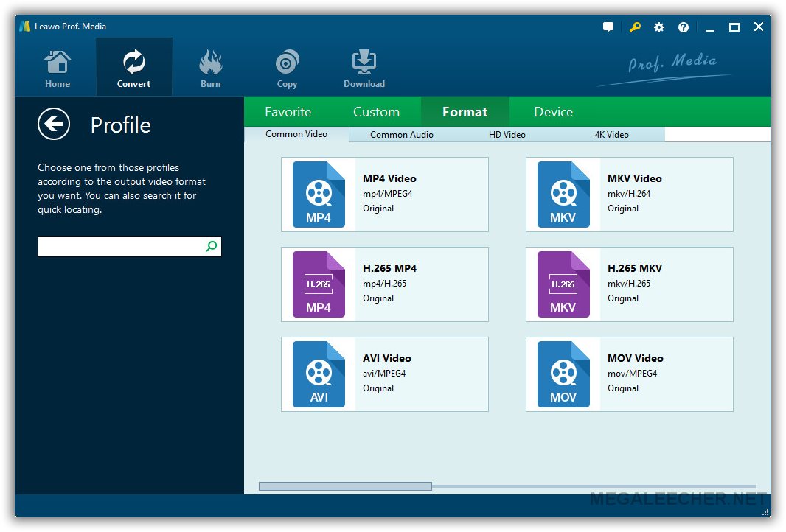The image size is (786, 532).
Task: Click the 'AVI Video' title text
Action: pos(387,358)
